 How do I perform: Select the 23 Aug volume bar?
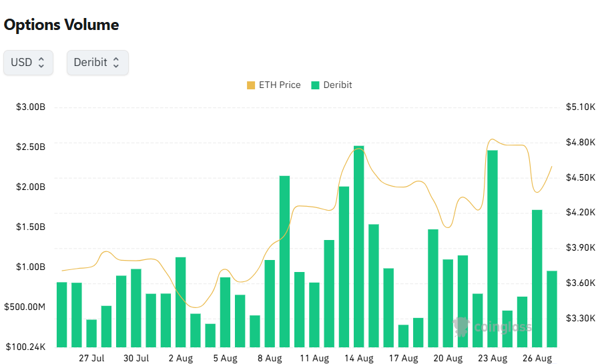[x=493, y=249]
